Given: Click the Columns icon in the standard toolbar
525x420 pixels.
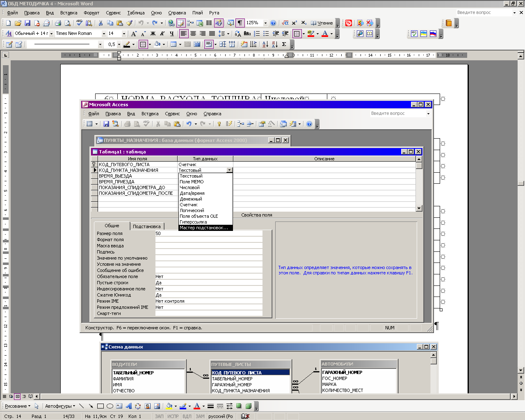Looking at the screenshot, I should pyautogui.click(x=209, y=23).
